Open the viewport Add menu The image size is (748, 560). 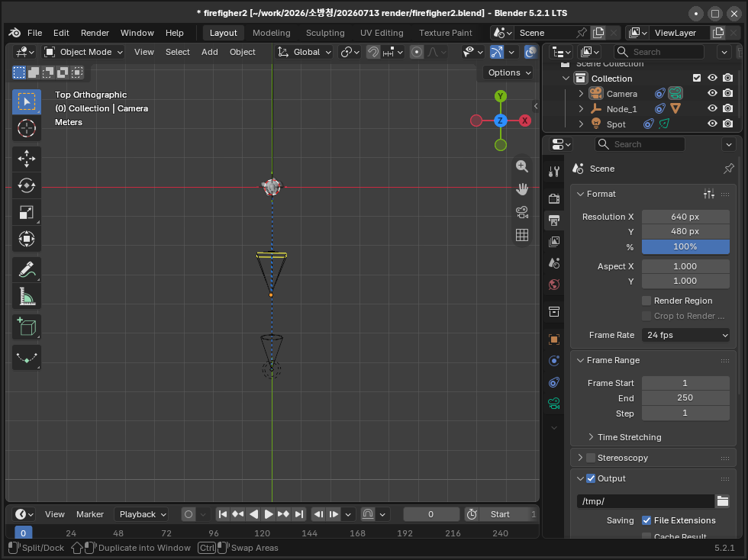pyautogui.click(x=209, y=52)
